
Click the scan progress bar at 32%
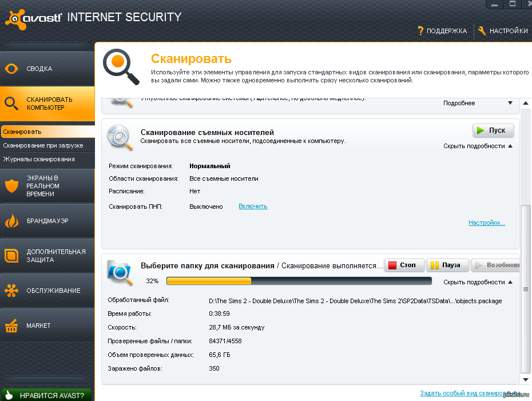coord(299,281)
